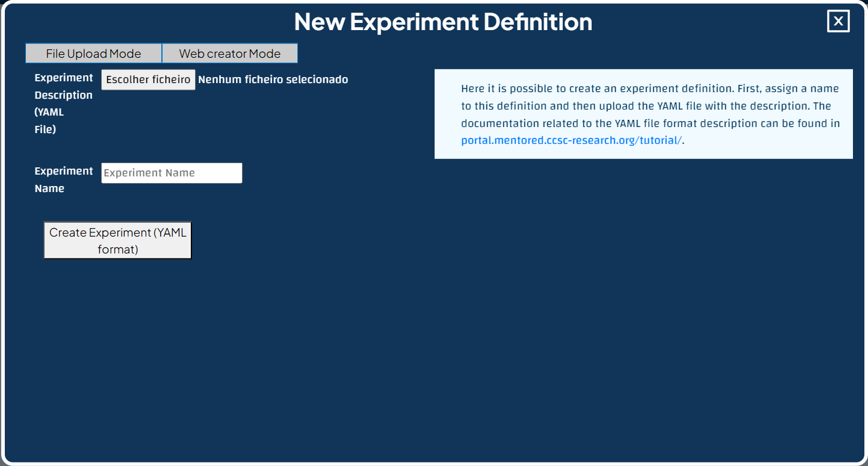Close the New Experiment Definition dialog
The image size is (868, 466).
(838, 21)
